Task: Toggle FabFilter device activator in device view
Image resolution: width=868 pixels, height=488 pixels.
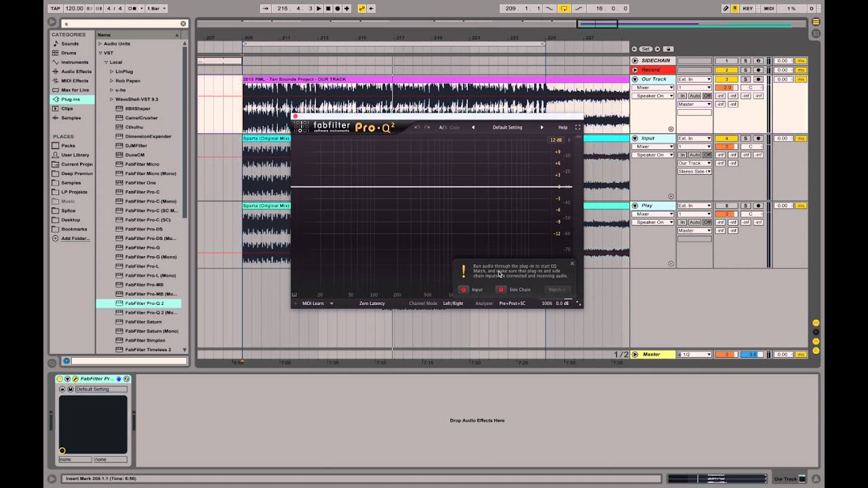Action: pyautogui.click(x=60, y=379)
